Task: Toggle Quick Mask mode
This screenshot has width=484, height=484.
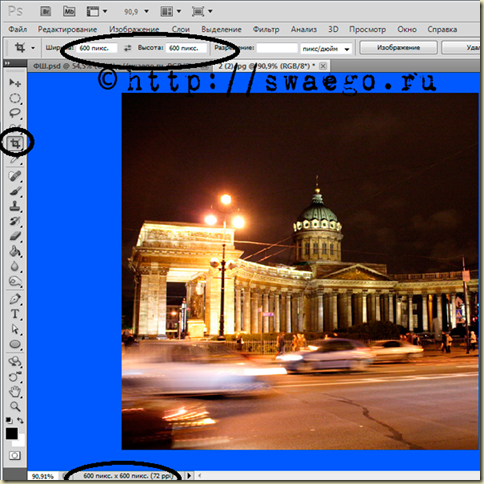Action: [15, 455]
